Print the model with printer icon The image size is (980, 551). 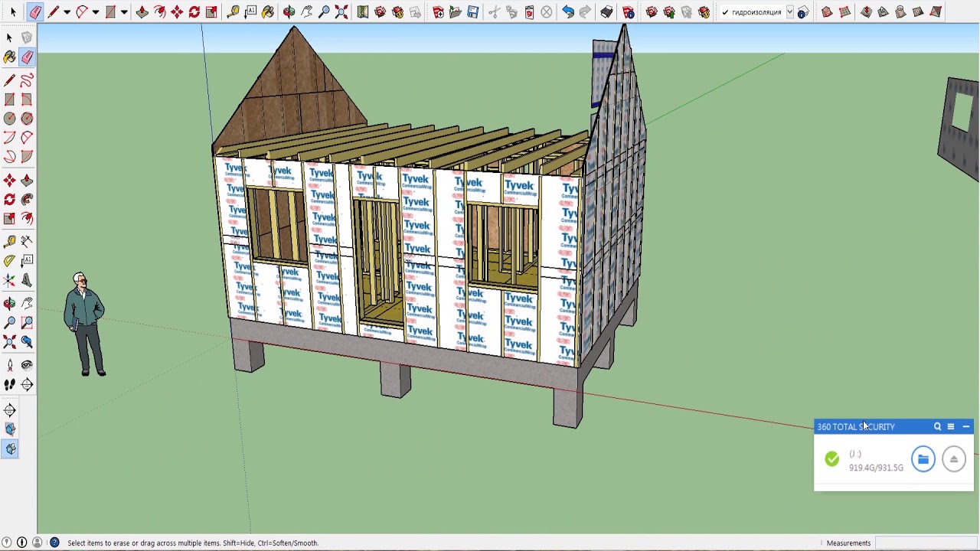click(x=606, y=11)
